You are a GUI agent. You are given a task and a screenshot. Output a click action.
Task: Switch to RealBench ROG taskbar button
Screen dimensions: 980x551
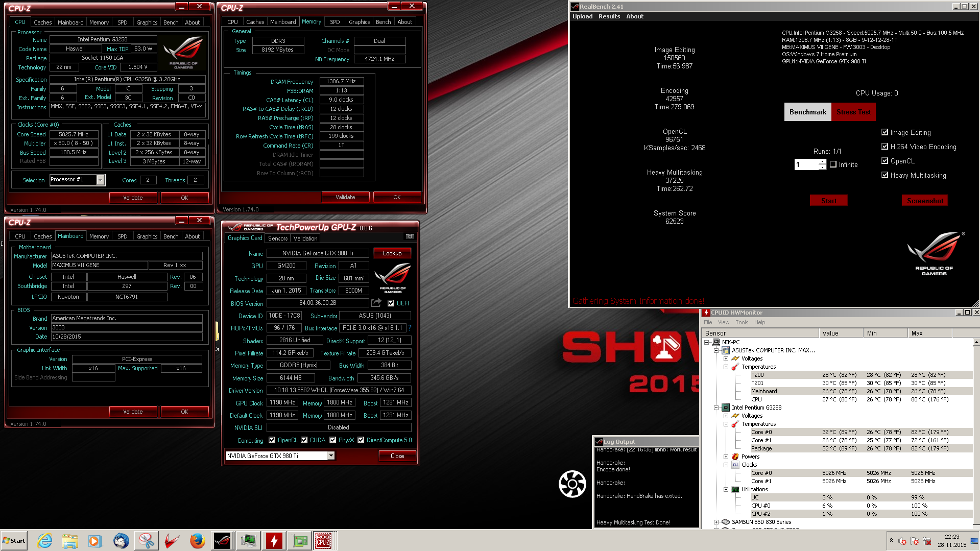[222, 540]
